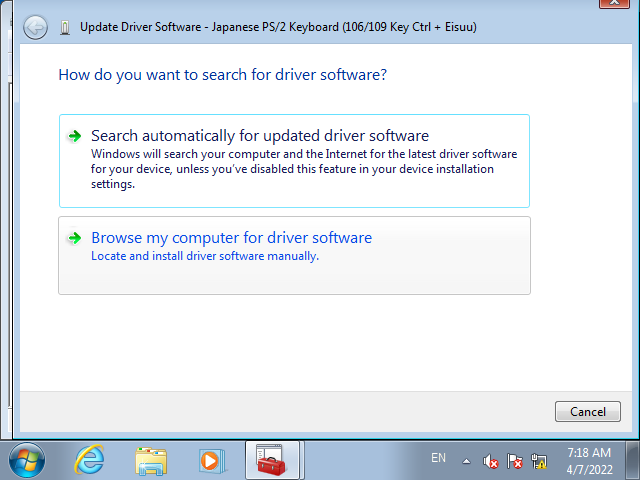Launch Internet Explorer from taskbar
The width and height of the screenshot is (640, 480).
(89, 460)
